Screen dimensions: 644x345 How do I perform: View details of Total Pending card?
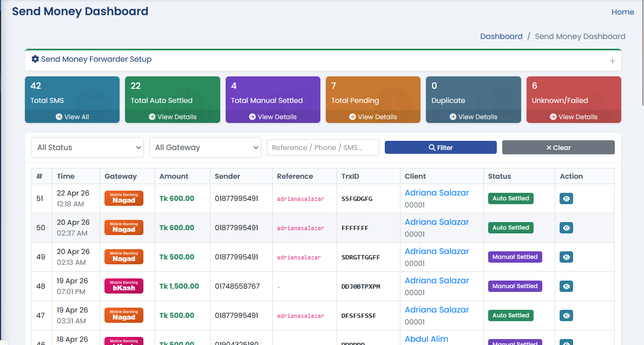click(373, 117)
